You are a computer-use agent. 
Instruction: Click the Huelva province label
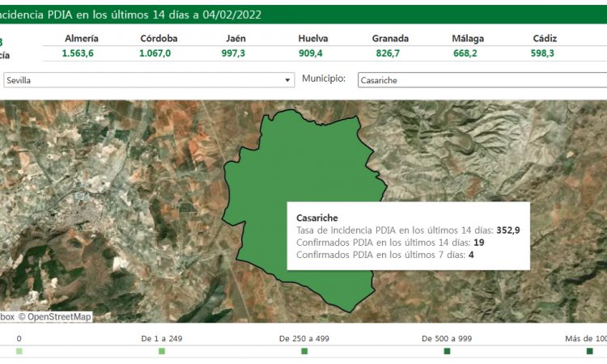pyautogui.click(x=312, y=38)
